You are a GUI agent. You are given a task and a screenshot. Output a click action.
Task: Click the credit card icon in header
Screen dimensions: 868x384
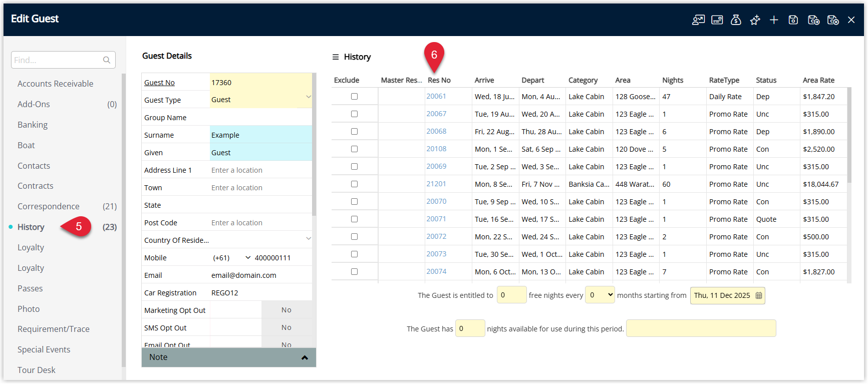tap(717, 20)
